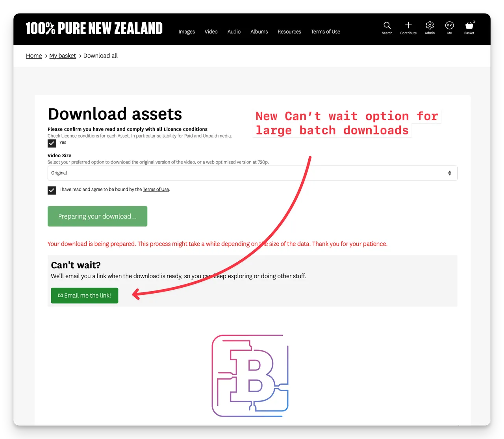504x439 pixels.
Task: Navigate to My basket breadcrumb
Action: pos(63,56)
